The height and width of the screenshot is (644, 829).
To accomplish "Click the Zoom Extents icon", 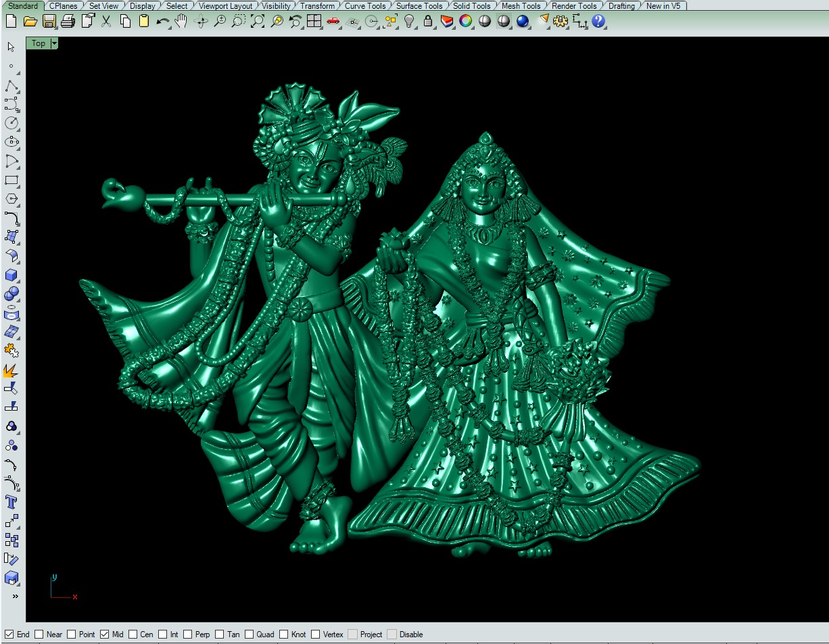I will [x=258, y=21].
